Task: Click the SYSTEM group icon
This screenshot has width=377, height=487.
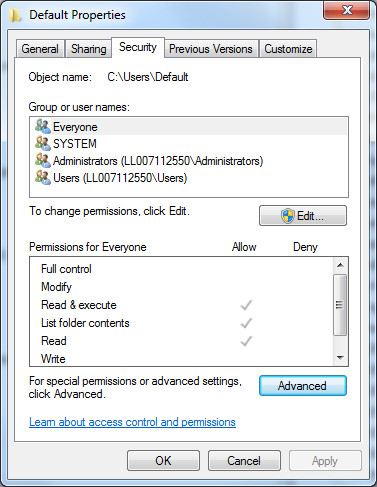Action: coord(43,144)
